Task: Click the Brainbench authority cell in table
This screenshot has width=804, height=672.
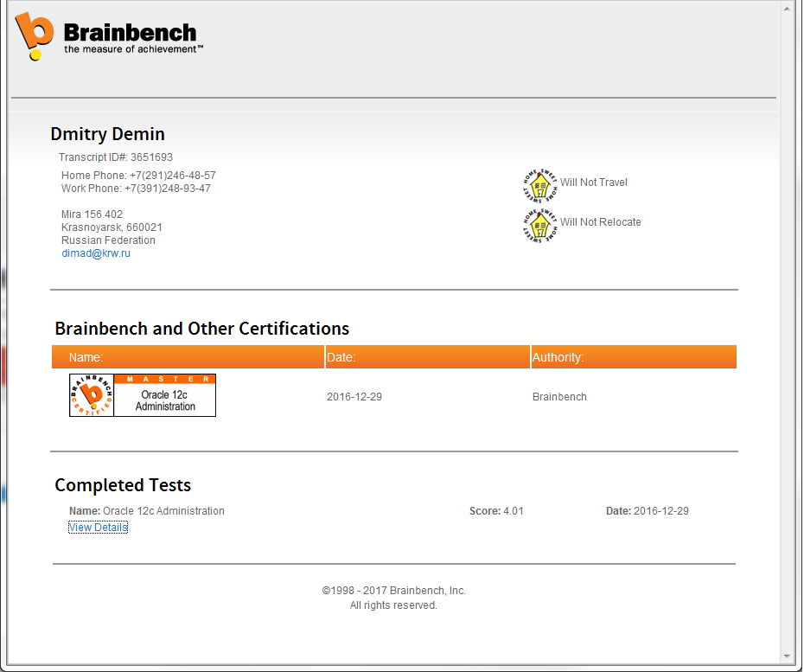Action: pos(559,397)
